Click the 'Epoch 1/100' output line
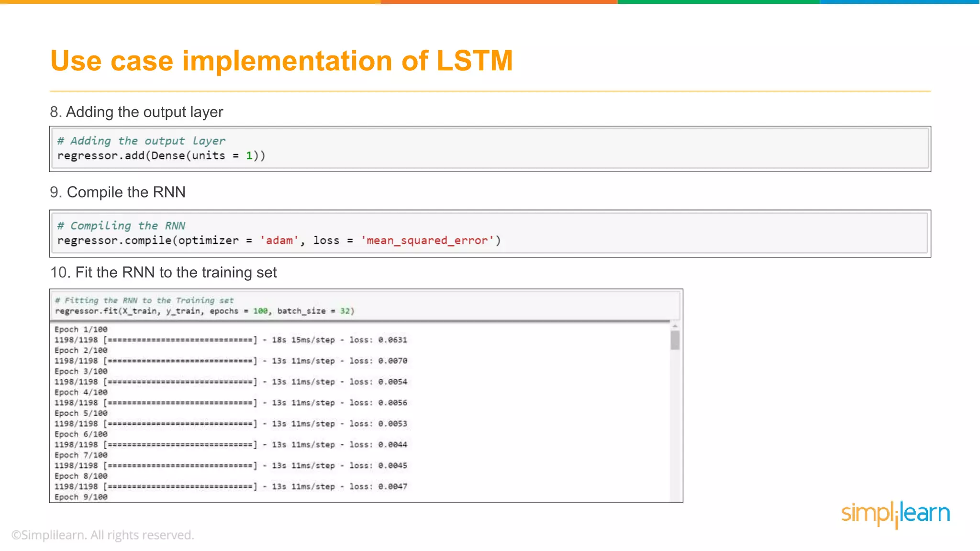980x551 pixels. (81, 330)
